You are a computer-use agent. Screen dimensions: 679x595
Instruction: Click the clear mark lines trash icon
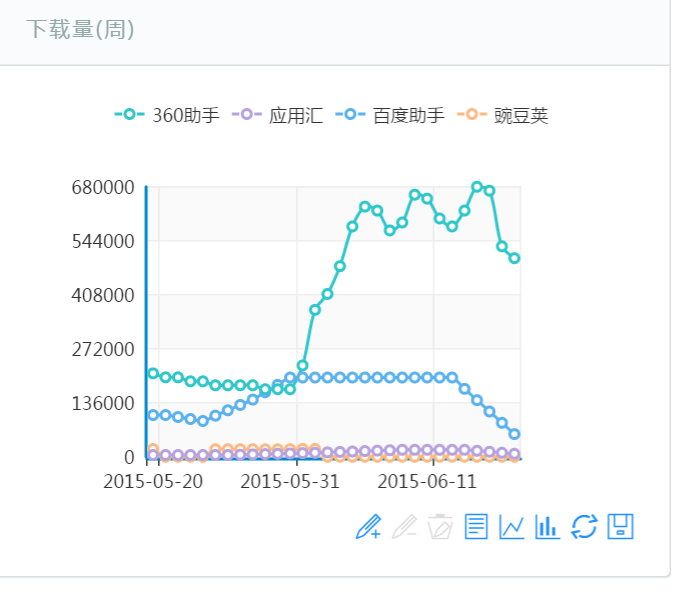[x=440, y=526]
